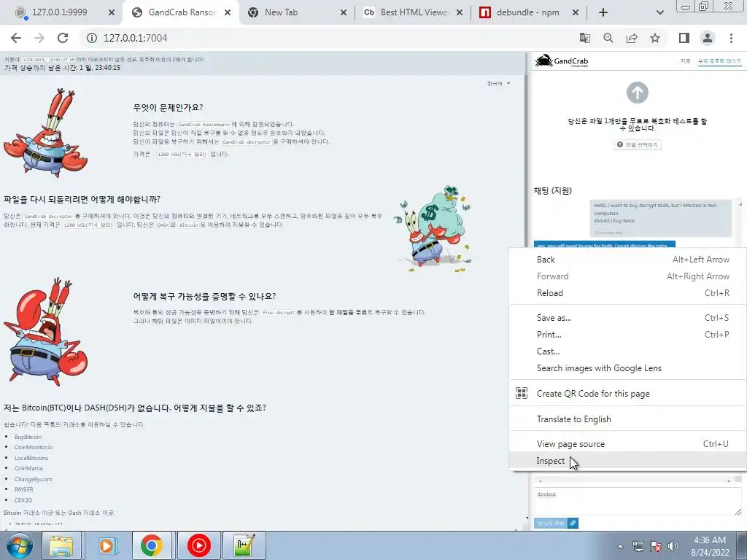747x560 pixels.
Task: Click in the chat message text area
Action: [638, 502]
